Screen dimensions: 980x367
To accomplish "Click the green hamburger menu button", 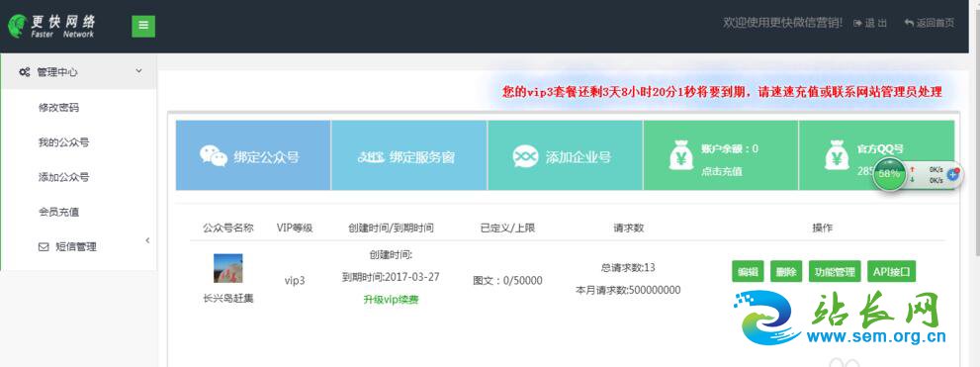I will [143, 26].
